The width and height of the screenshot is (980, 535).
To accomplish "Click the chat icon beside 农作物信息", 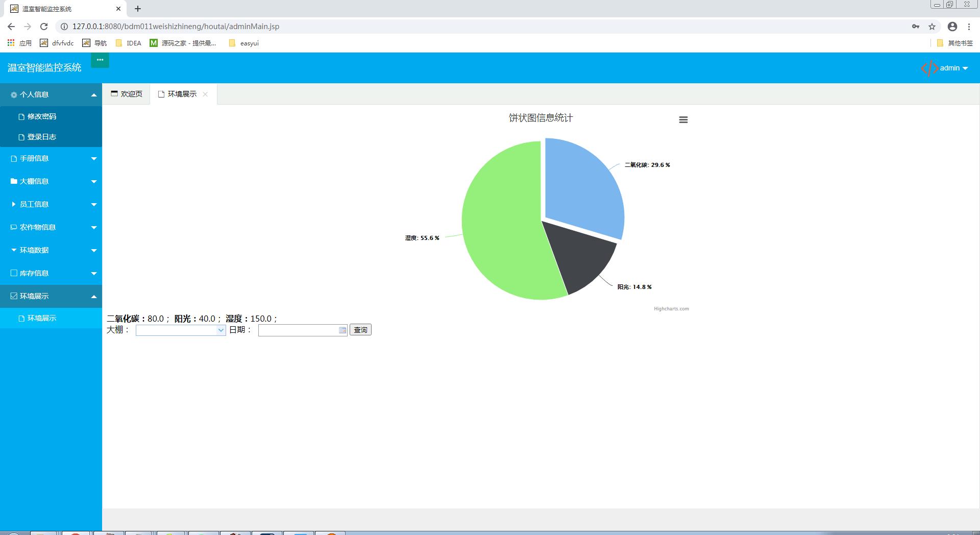I will click(x=14, y=227).
